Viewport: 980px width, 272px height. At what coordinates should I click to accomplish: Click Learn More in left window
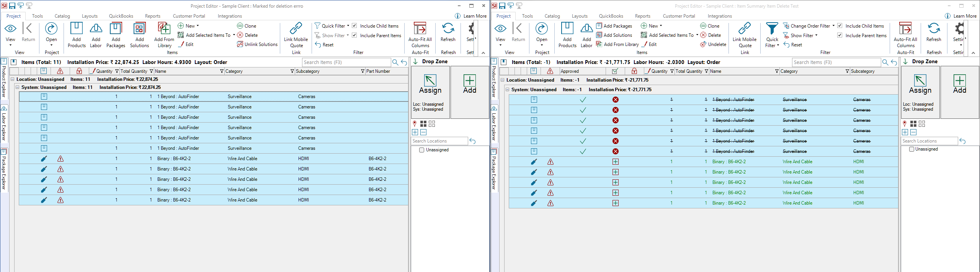[x=471, y=16]
